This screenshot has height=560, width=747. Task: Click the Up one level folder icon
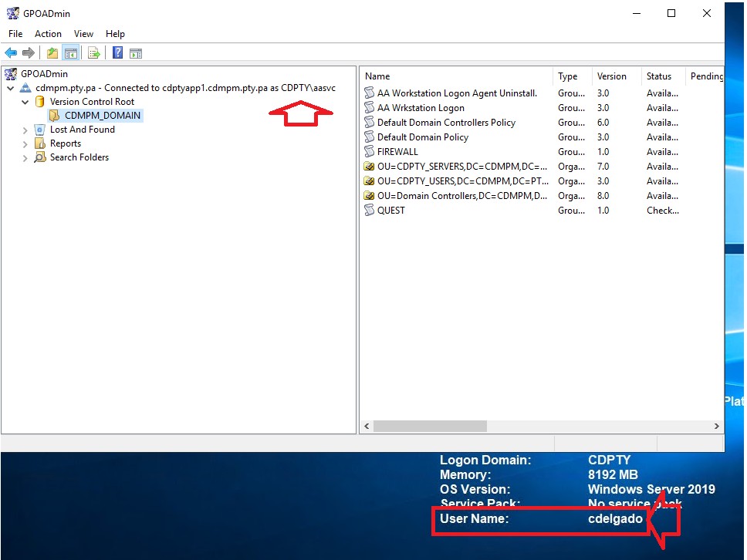pos(52,53)
